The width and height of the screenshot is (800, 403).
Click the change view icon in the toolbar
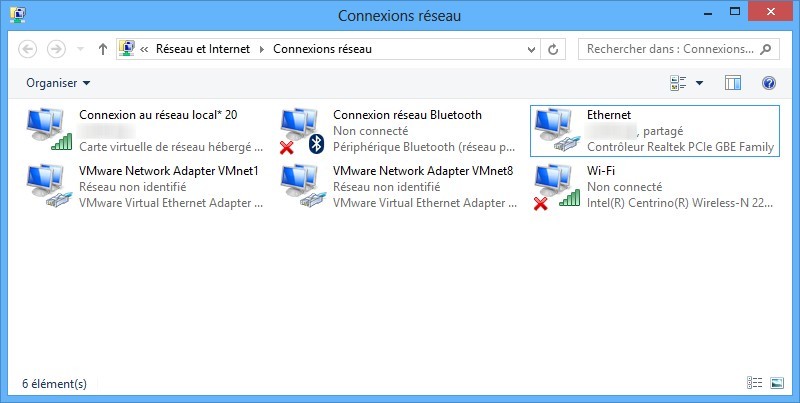point(678,83)
